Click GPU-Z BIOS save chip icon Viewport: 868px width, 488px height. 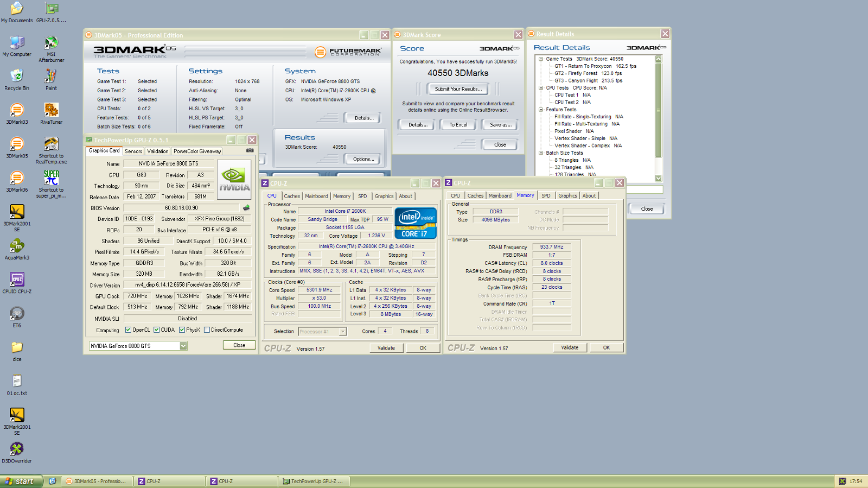pos(246,207)
